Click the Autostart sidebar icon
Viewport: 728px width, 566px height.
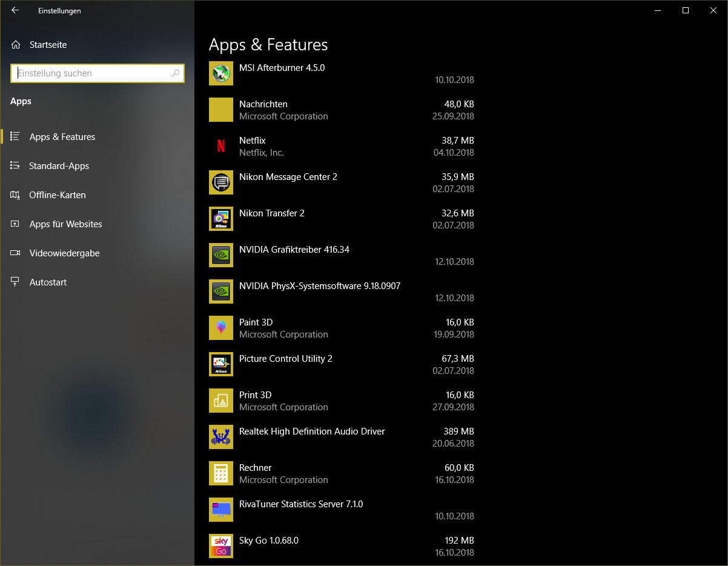coord(16,282)
